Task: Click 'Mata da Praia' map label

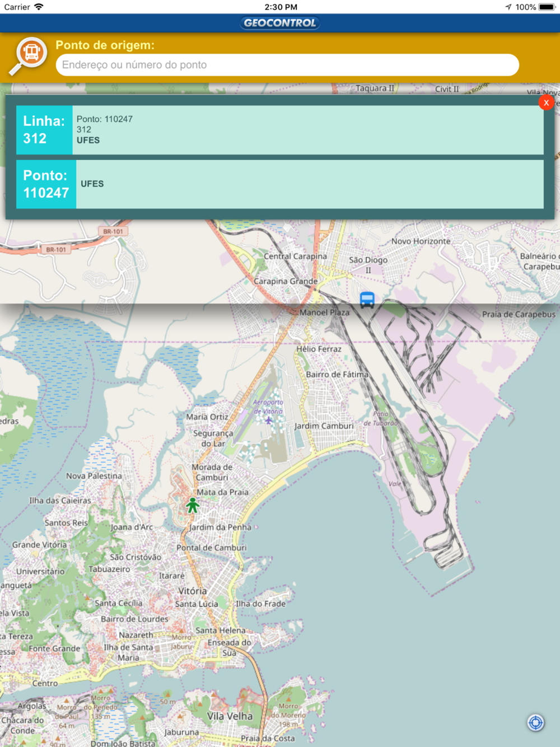Action: [222, 492]
